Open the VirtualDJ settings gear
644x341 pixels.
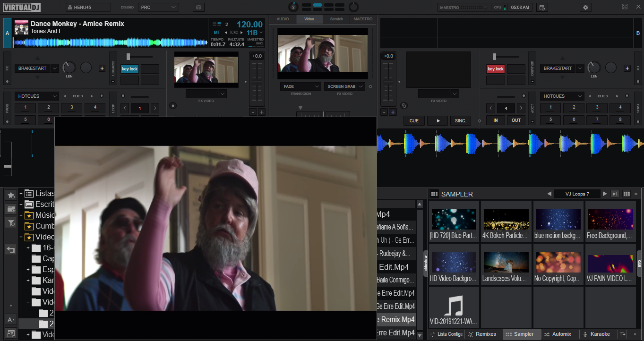pos(586,7)
